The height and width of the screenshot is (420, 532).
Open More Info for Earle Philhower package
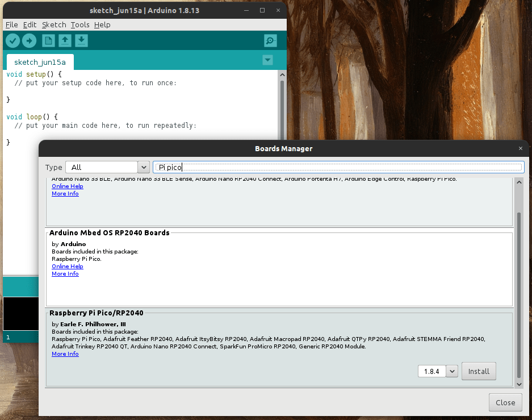click(65, 354)
